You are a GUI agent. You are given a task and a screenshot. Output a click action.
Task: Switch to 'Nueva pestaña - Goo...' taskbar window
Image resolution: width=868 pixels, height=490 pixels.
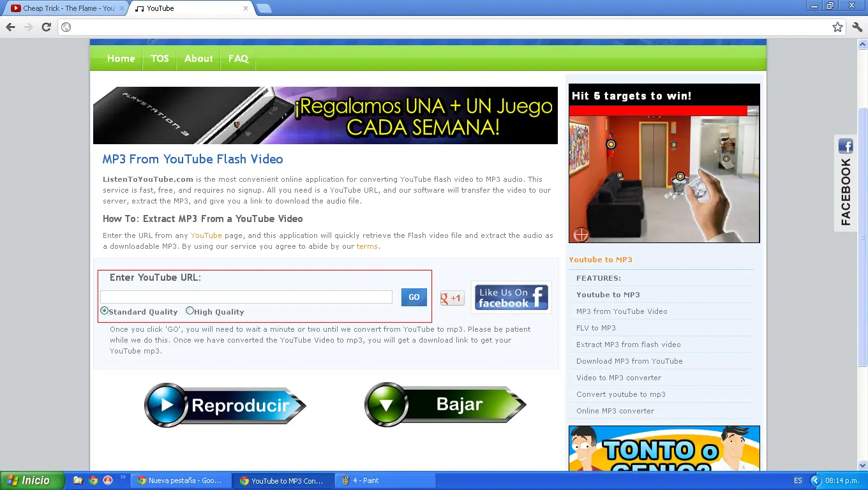pyautogui.click(x=181, y=480)
